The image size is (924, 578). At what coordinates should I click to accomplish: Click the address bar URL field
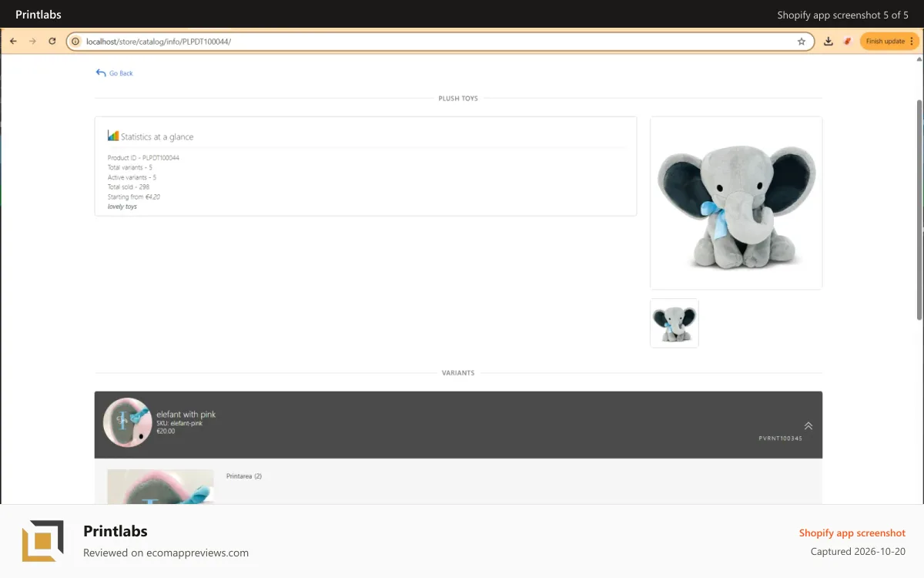tap(439, 42)
